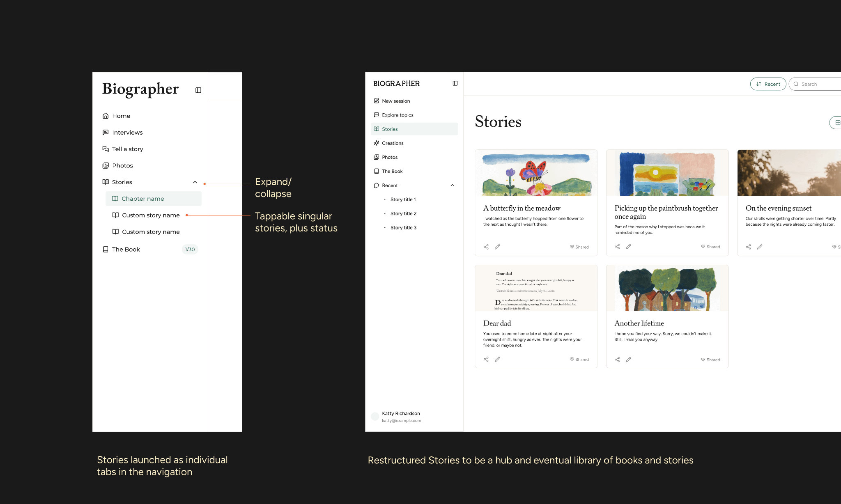Share On the evening sunset story

pyautogui.click(x=749, y=247)
